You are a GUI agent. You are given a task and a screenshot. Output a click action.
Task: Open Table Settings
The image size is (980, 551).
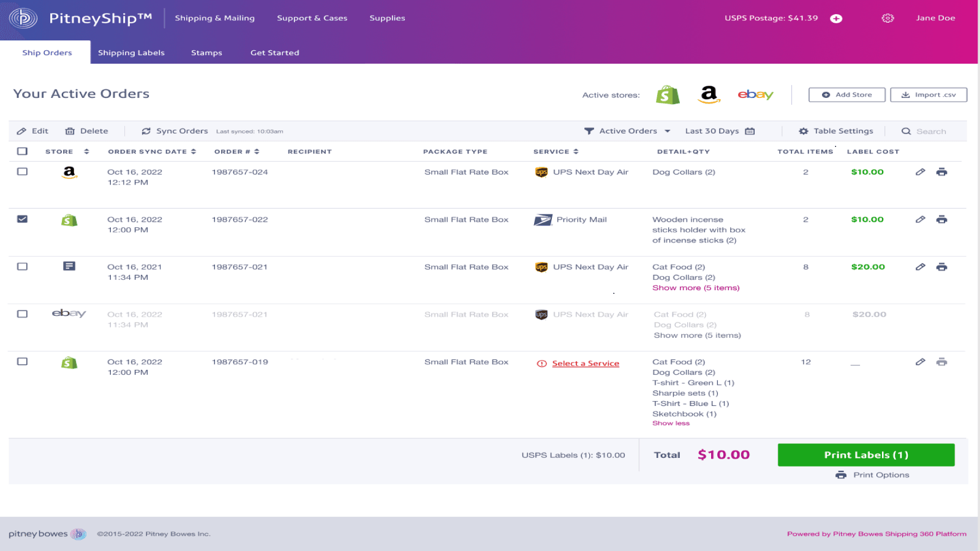point(835,130)
